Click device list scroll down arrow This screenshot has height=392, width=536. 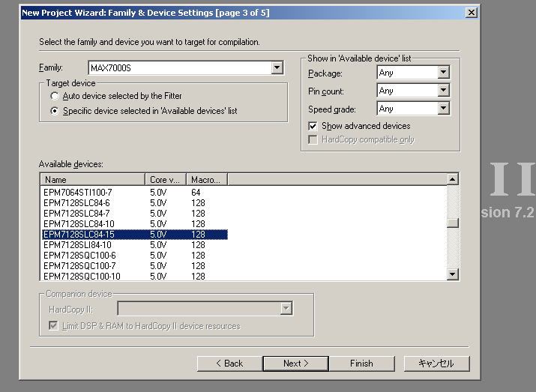(x=453, y=274)
